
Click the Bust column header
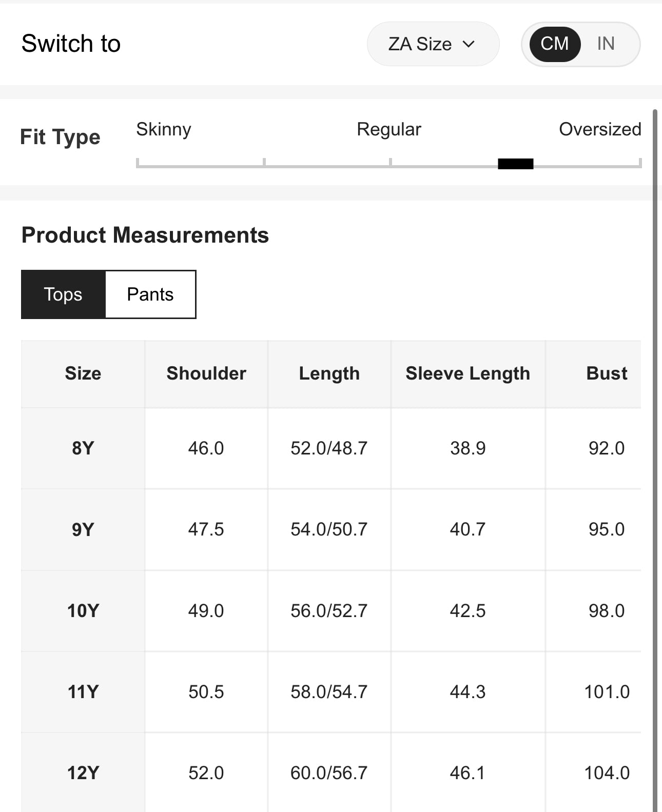tap(607, 373)
